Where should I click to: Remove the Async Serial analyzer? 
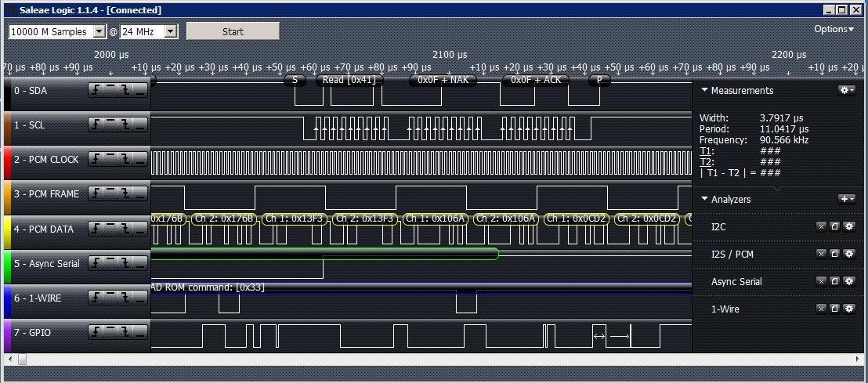(821, 281)
